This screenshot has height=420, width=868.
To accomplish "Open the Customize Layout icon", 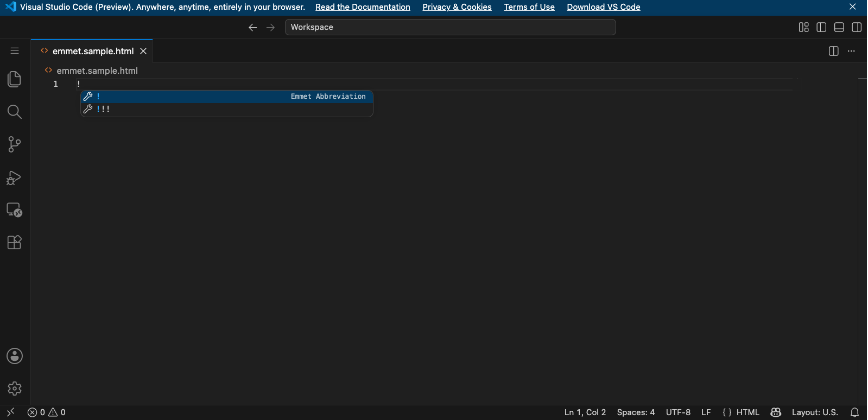I will coord(804,27).
